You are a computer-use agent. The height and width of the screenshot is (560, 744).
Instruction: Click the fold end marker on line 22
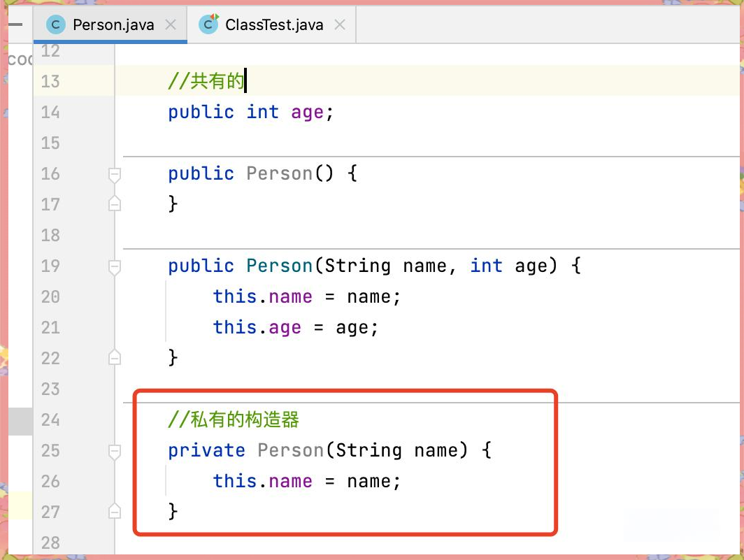tap(115, 357)
